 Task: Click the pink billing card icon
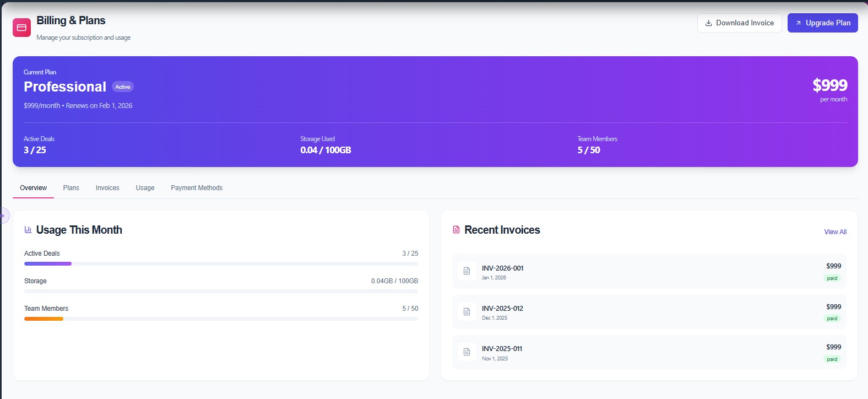coord(21,28)
